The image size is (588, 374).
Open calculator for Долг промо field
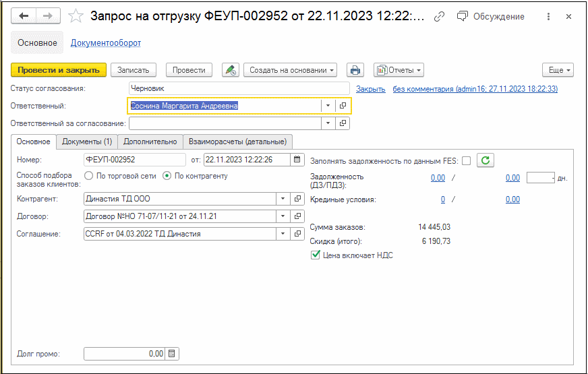click(x=171, y=354)
